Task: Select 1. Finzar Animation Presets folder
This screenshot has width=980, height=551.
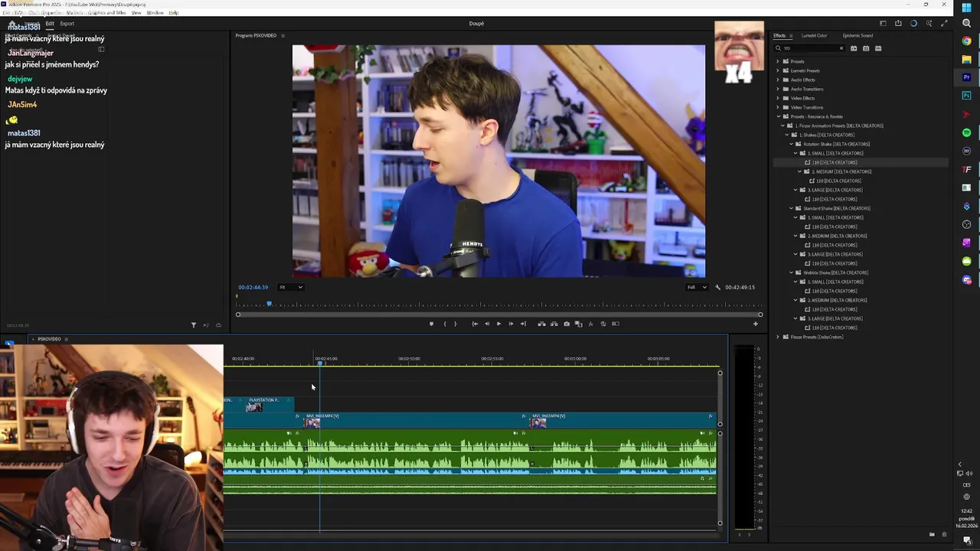Action: (x=838, y=126)
